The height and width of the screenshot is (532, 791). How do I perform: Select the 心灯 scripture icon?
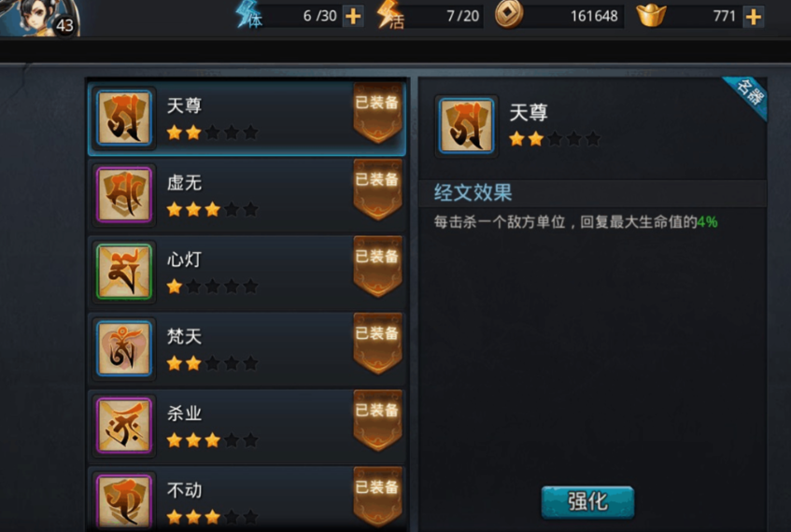coord(124,272)
